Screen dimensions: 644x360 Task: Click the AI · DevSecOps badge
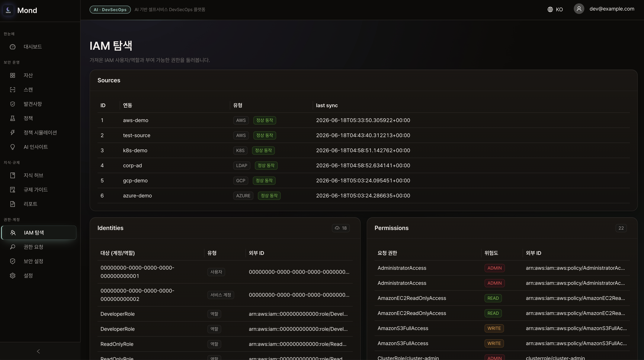point(110,9)
